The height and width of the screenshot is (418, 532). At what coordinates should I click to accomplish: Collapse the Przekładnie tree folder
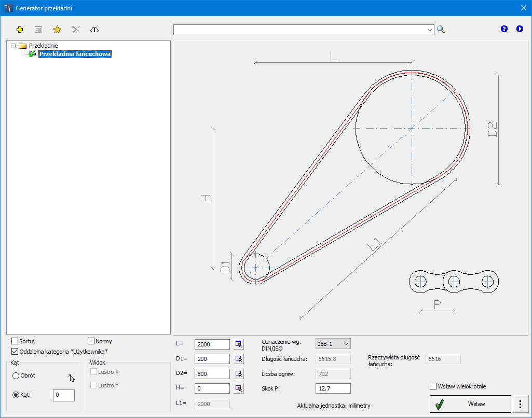coord(13,46)
